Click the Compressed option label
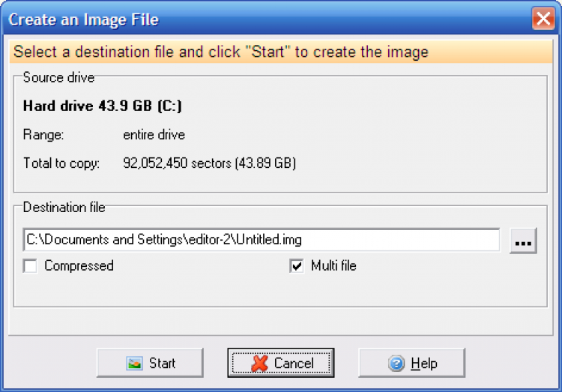The image size is (562, 392). pyautogui.click(x=79, y=266)
